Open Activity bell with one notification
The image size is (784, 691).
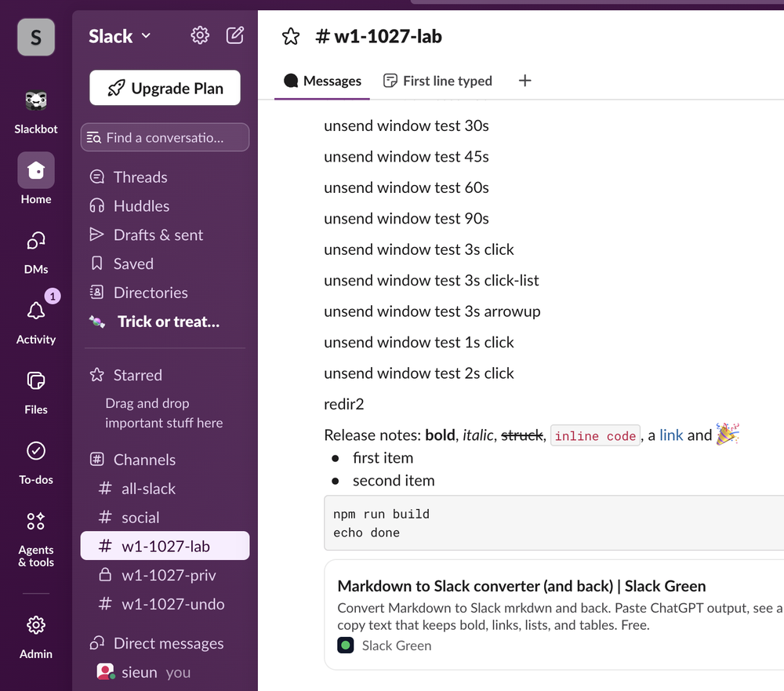point(36,318)
